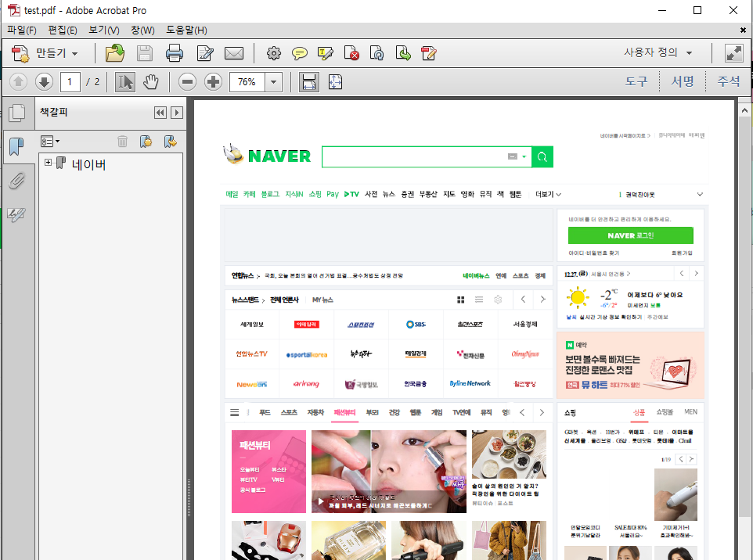Open the signatures panel icon
This screenshot has height=560, width=753.
16,214
